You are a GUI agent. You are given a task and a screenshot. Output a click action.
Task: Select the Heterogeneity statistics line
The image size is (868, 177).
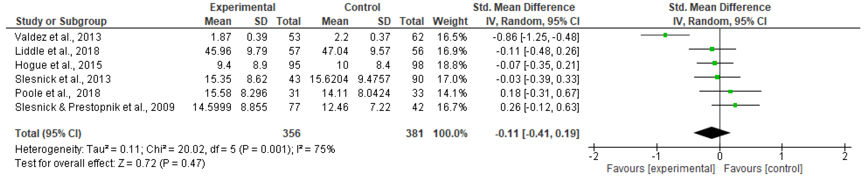(175, 149)
